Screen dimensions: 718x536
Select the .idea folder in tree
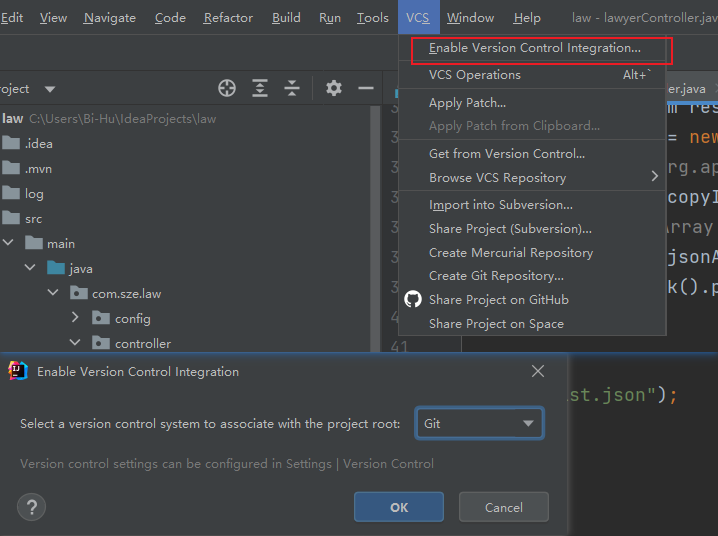(x=38, y=143)
